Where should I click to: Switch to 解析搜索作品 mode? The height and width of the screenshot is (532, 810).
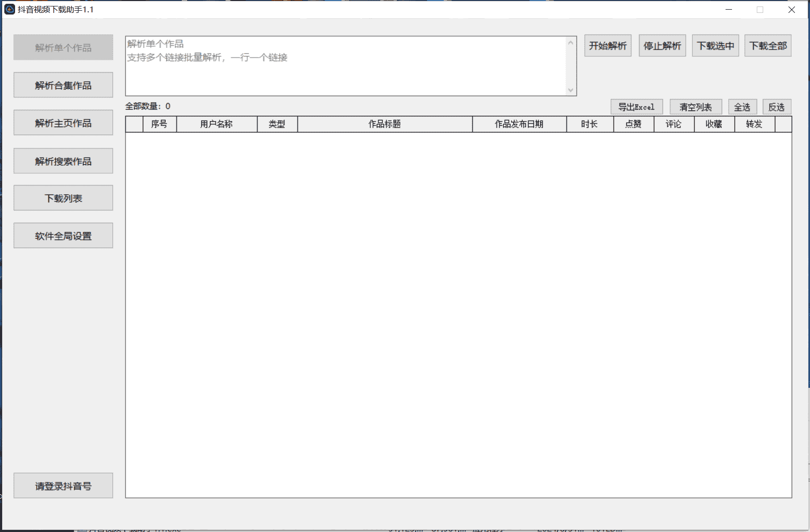pyautogui.click(x=63, y=160)
